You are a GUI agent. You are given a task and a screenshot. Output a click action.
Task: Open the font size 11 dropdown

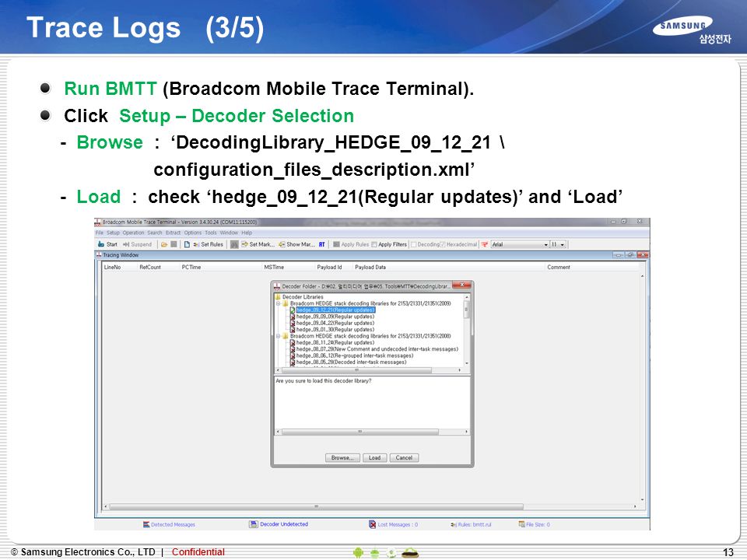pos(563,244)
